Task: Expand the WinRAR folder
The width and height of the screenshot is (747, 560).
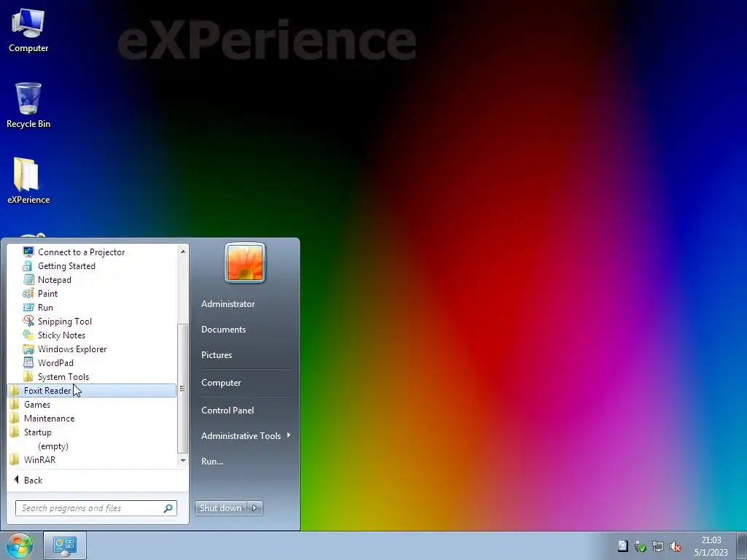Action: tap(39, 459)
